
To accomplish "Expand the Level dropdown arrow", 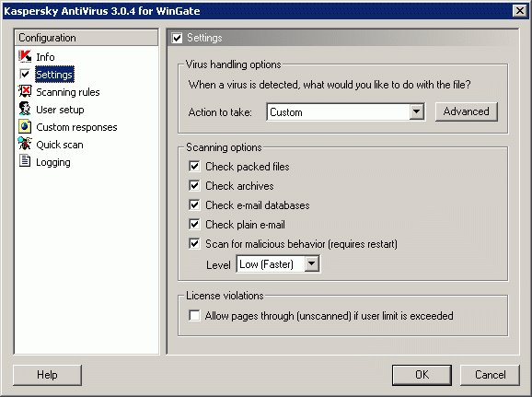I will click(x=312, y=263).
